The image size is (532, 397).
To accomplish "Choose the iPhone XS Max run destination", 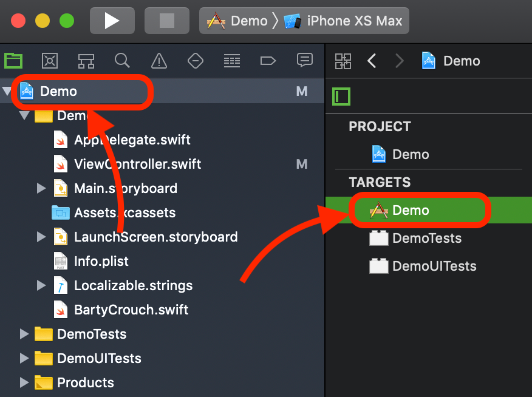I will coord(343,21).
